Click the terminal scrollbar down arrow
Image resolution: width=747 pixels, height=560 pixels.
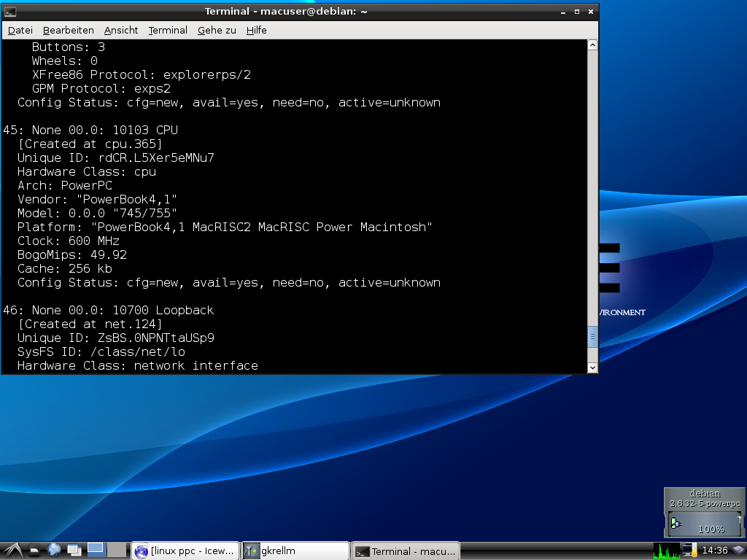click(x=592, y=367)
